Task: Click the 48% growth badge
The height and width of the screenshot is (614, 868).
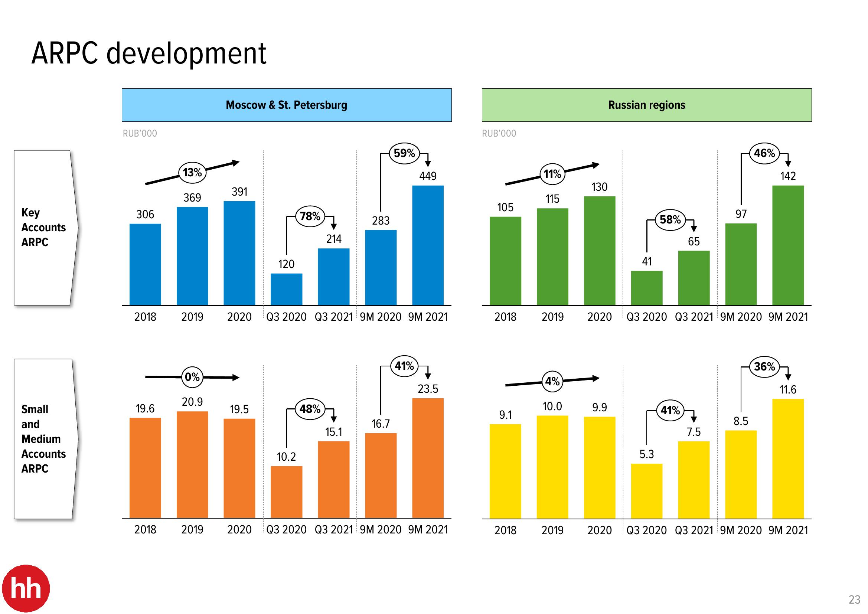Action: pyautogui.click(x=310, y=409)
